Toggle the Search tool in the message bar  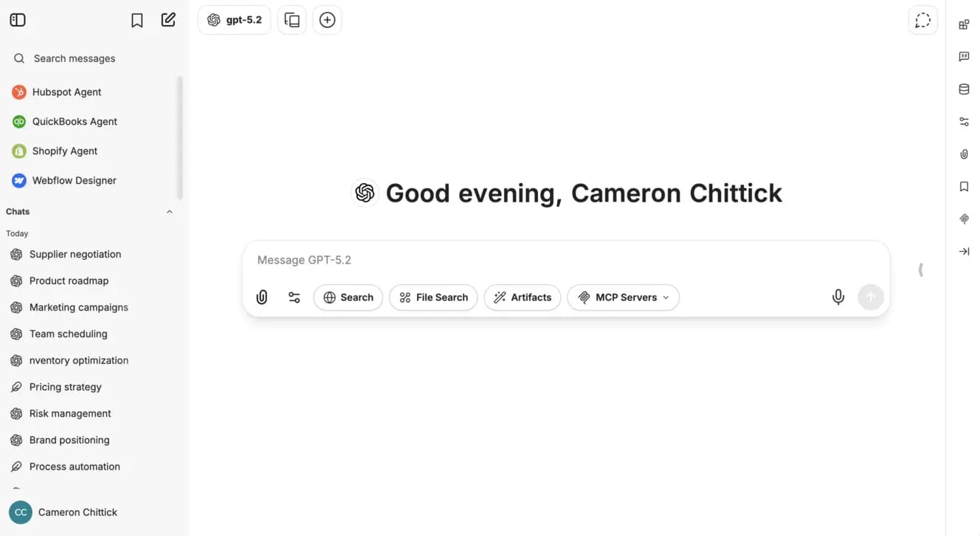pos(348,297)
